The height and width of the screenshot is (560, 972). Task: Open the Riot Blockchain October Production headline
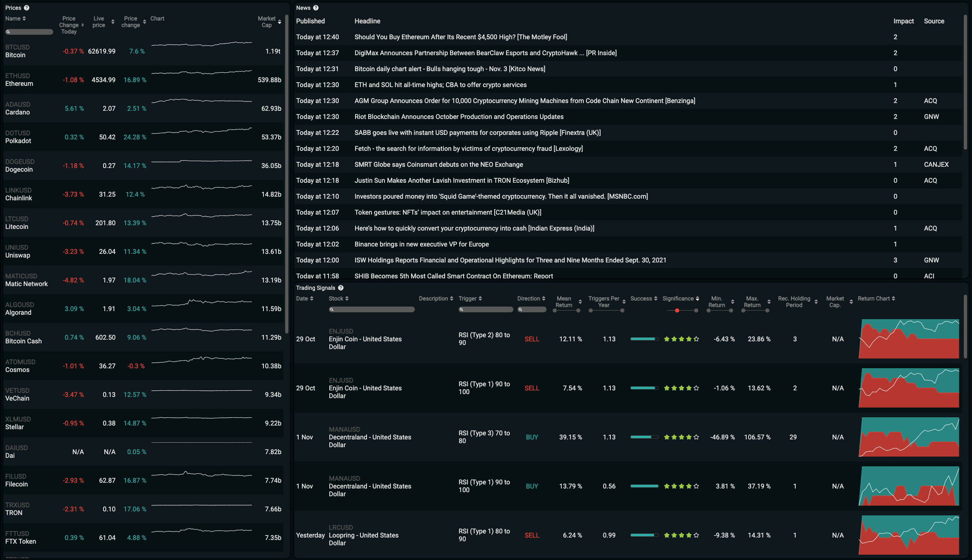tap(459, 116)
